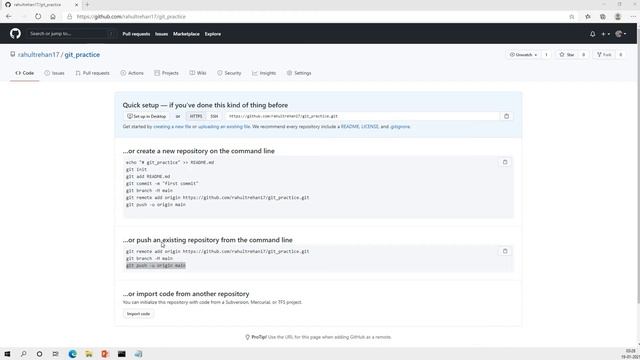Switch to the repository Issues tab
640x360 pixels.
point(54,73)
